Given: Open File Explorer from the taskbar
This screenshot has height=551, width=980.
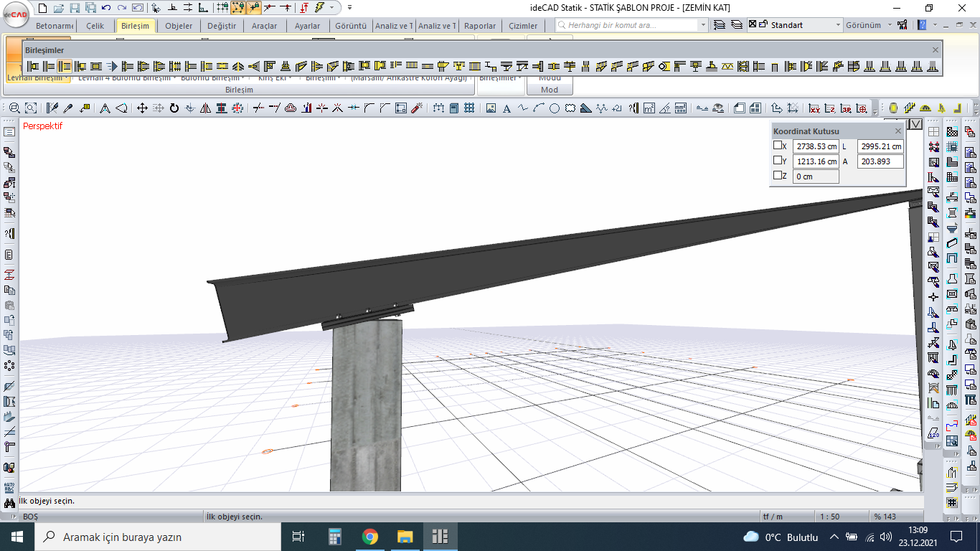Looking at the screenshot, I should click(405, 537).
